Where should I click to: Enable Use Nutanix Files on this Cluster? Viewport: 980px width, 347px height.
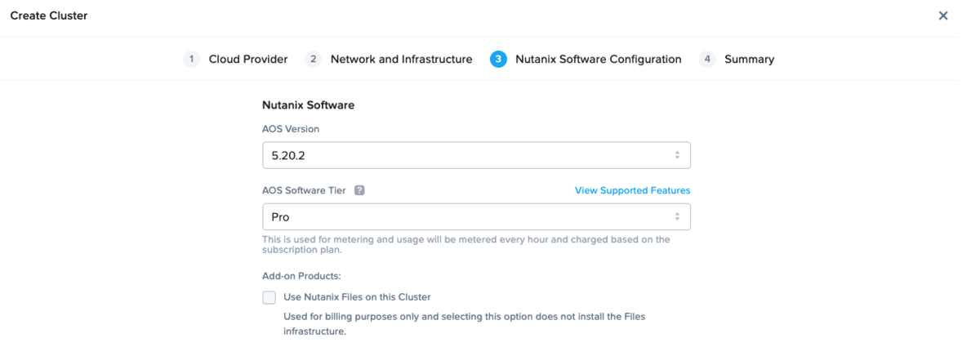(x=269, y=297)
